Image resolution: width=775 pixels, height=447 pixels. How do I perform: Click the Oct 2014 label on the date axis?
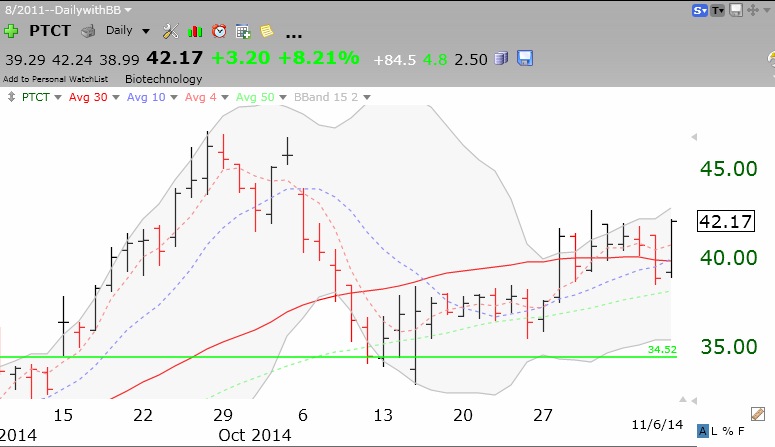coord(255,435)
